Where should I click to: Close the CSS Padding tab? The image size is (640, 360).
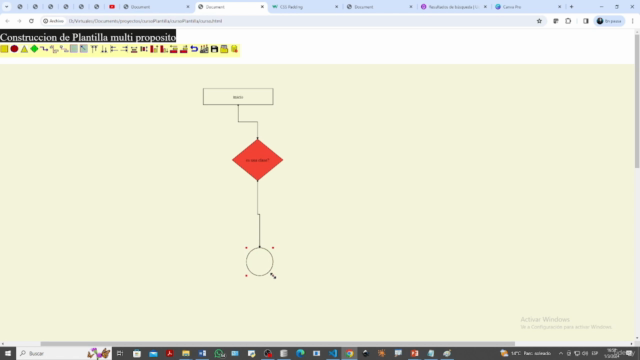(x=336, y=7)
